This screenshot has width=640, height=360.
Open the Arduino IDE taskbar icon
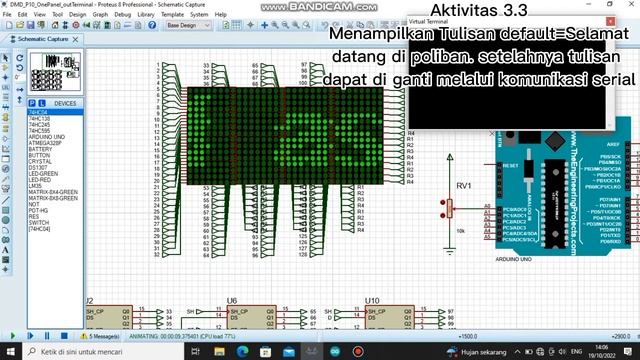coord(335,351)
